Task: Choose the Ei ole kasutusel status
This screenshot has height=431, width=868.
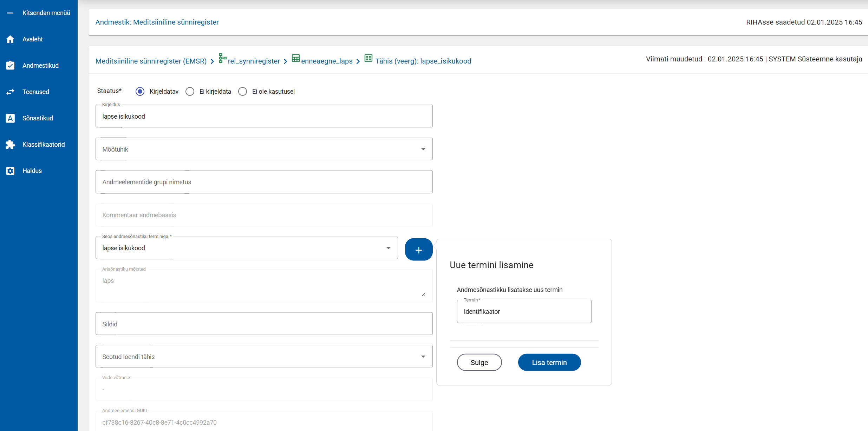Action: (x=242, y=92)
